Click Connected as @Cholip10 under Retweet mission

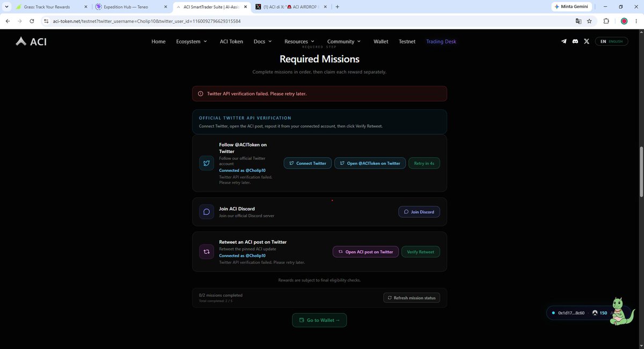tap(242, 256)
